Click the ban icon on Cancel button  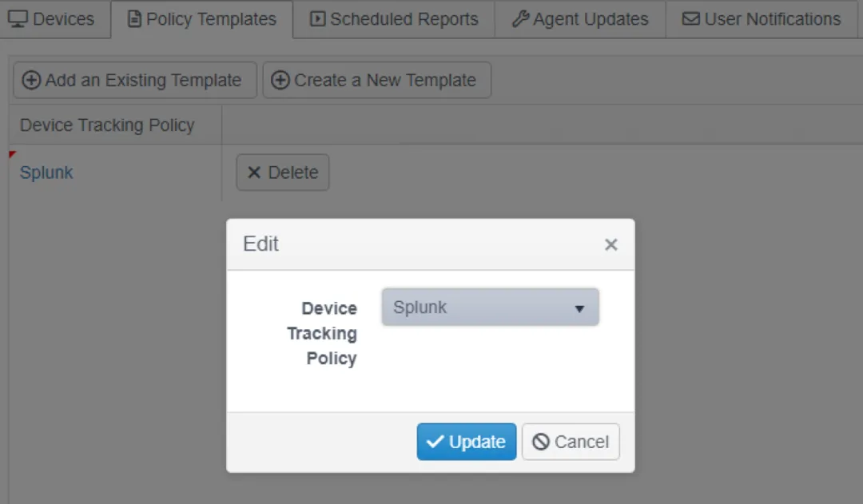pyautogui.click(x=540, y=441)
